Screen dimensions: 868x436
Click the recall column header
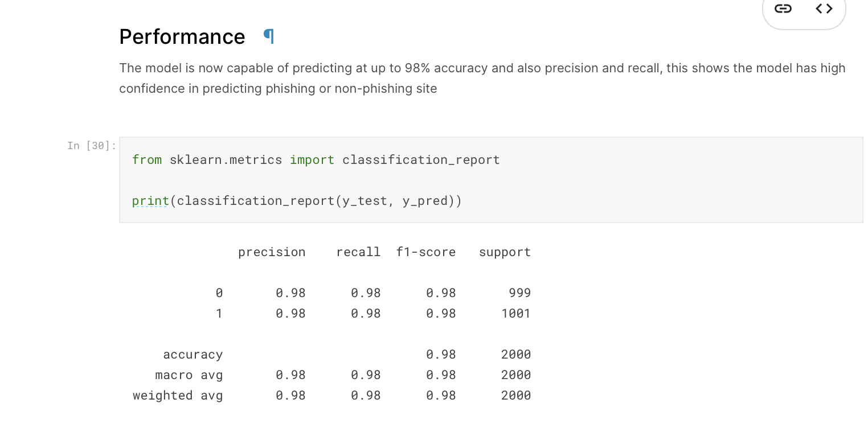click(358, 252)
